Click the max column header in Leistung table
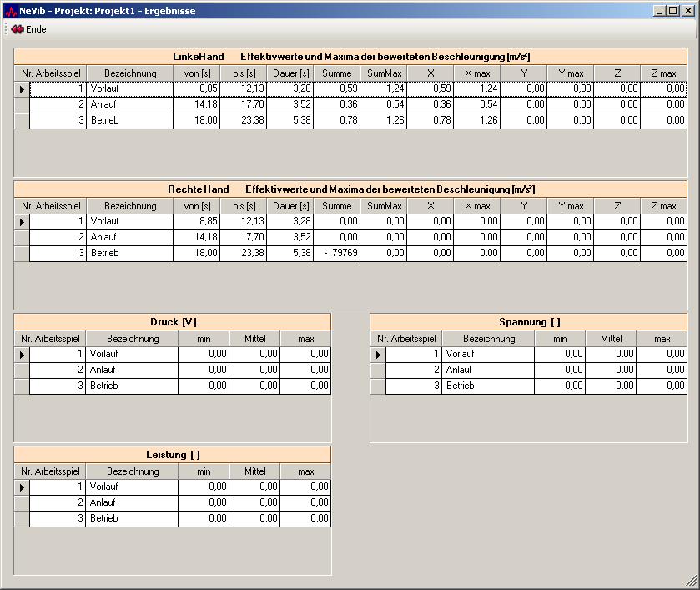 tap(305, 471)
